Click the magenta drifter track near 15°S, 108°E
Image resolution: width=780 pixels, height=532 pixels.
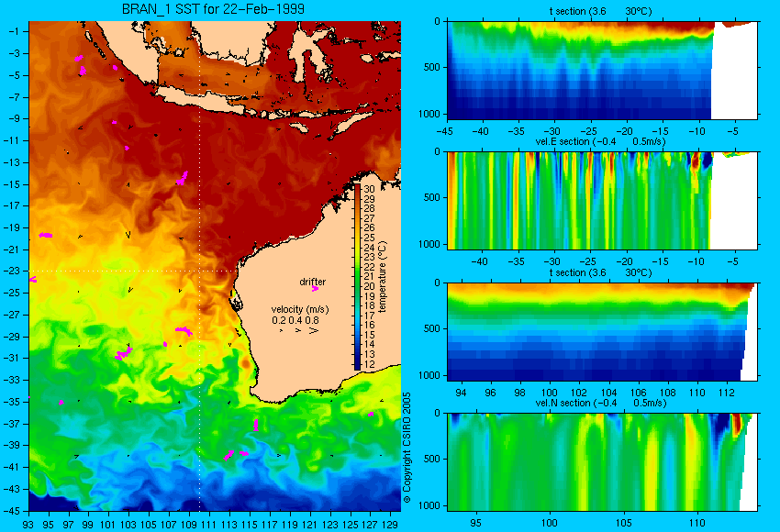183,179
